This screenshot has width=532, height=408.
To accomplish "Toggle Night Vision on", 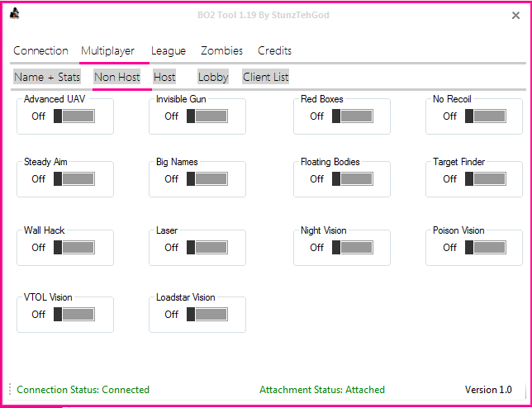I will pos(352,248).
